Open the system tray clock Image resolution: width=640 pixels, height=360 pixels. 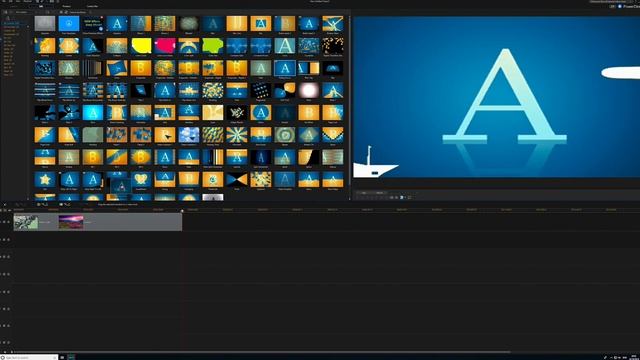[x=634, y=358]
